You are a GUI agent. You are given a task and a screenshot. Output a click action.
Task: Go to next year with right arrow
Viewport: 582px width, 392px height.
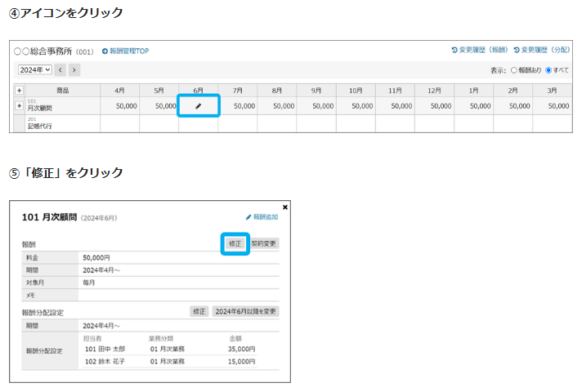[74, 70]
